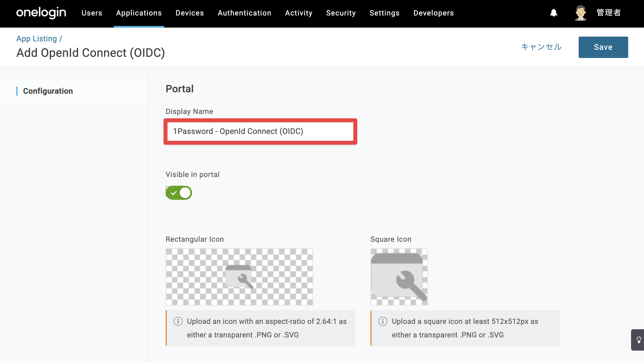Viewport: 644px width, 363px height.
Task: Click the キャンセル cancel link
Action: (541, 47)
